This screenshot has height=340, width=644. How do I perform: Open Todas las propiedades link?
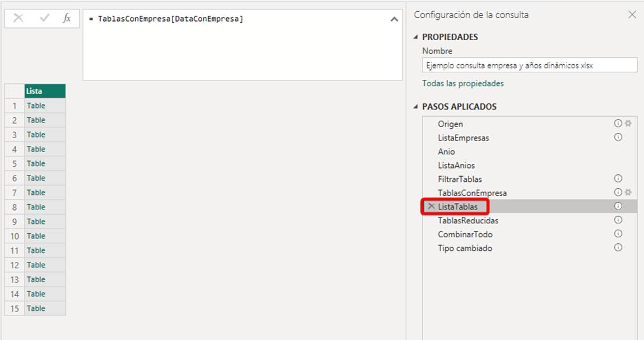click(463, 83)
